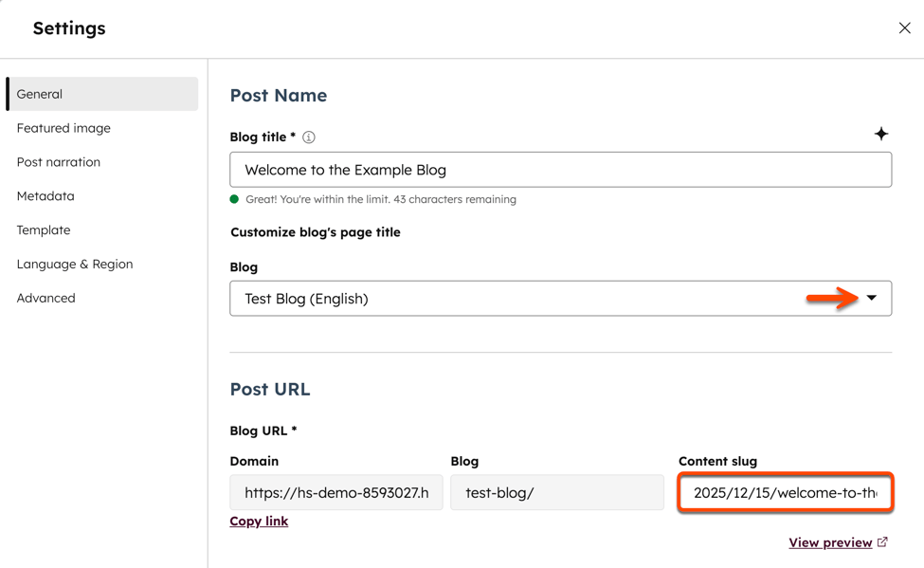Open the View preview link
This screenshot has height=568, width=924.
[830, 542]
